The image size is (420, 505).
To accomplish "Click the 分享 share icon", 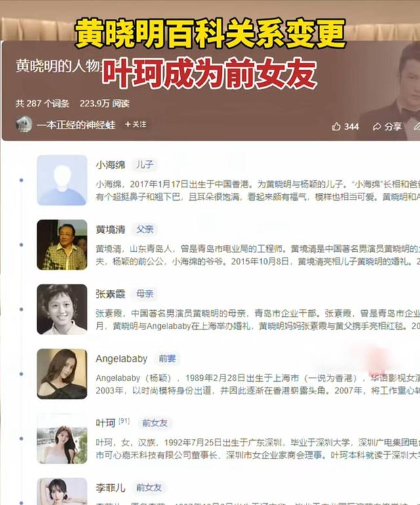I will tap(377, 127).
